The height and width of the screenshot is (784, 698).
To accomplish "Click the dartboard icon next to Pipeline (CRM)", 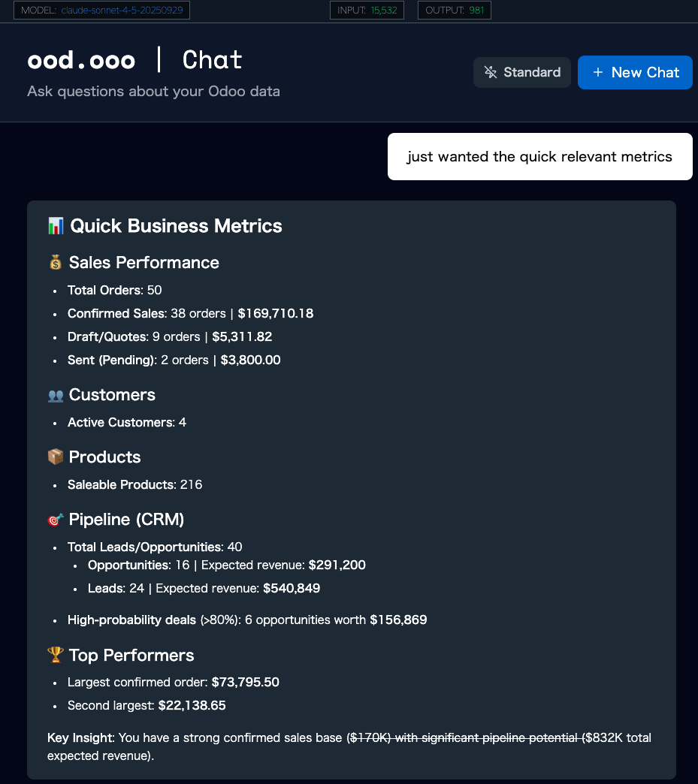I will (56, 519).
